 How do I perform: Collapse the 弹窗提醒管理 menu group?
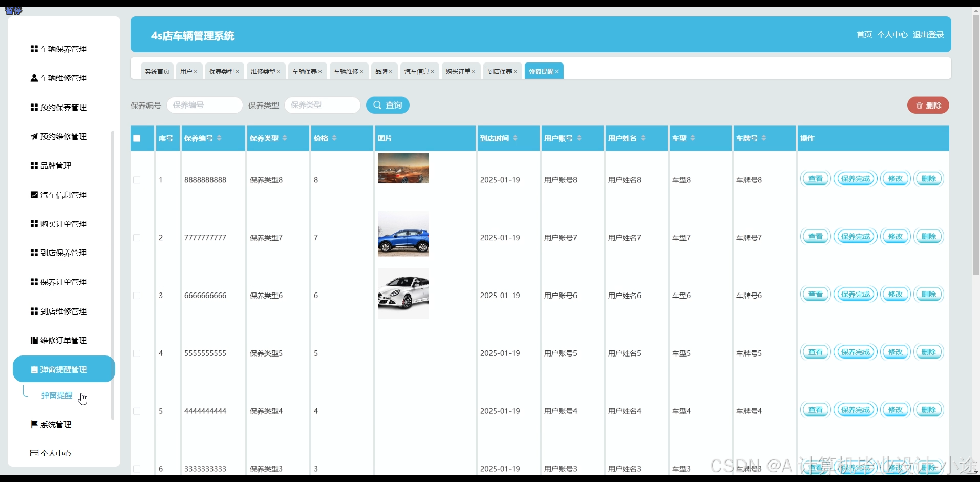(x=63, y=369)
